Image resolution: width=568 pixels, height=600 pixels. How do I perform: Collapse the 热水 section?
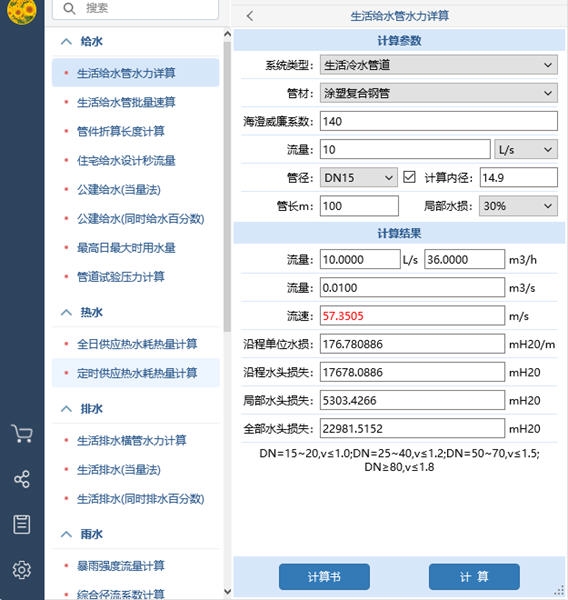pos(66,313)
